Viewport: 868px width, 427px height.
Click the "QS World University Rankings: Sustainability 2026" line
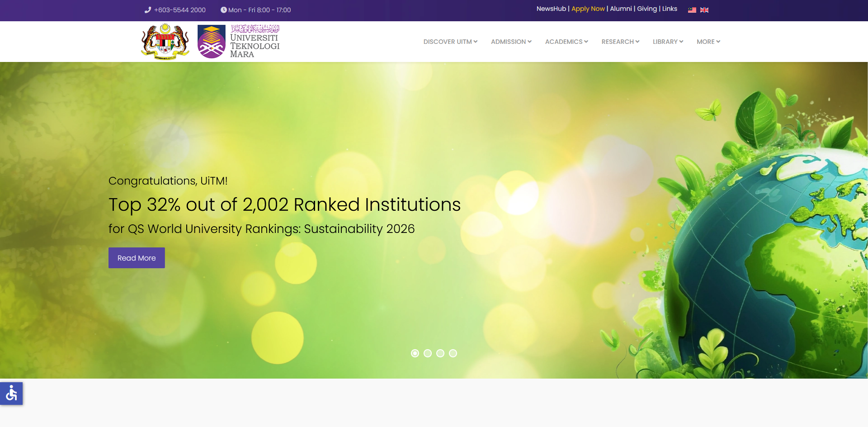point(271,229)
